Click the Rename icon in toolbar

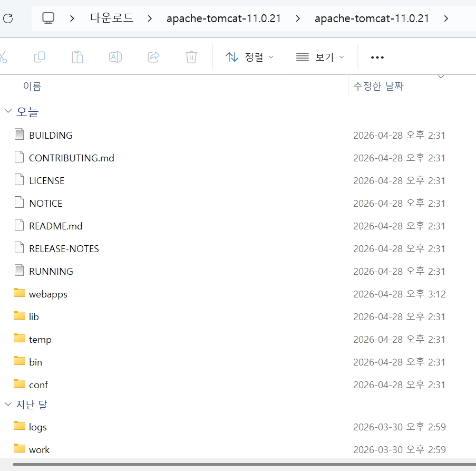[115, 57]
